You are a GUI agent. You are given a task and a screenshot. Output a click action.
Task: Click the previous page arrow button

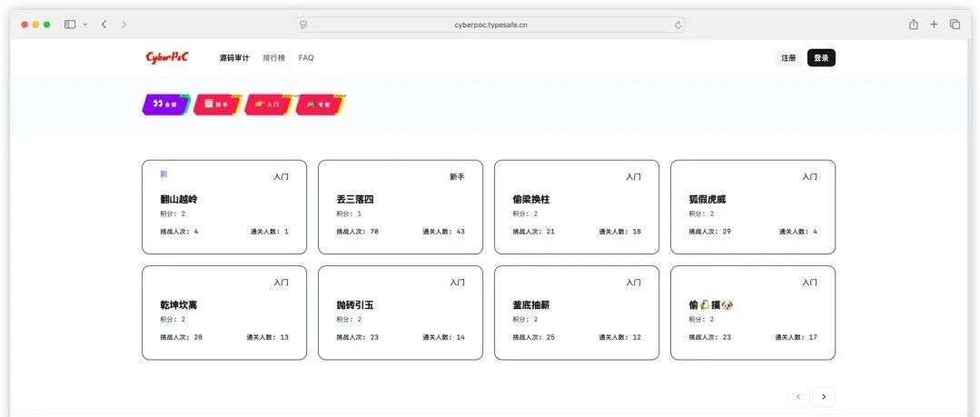(798, 397)
